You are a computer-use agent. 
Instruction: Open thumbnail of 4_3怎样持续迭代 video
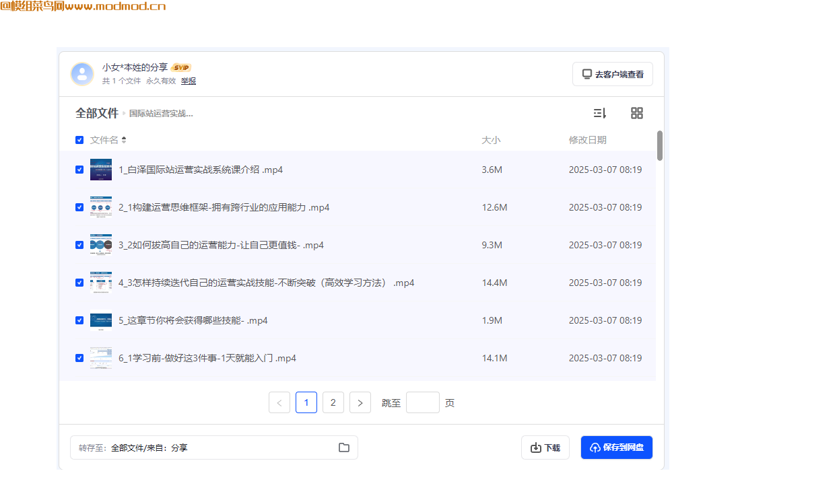pyautogui.click(x=101, y=283)
